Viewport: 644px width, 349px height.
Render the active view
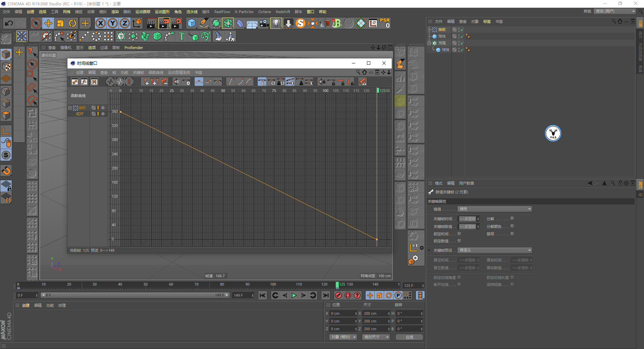click(x=152, y=23)
